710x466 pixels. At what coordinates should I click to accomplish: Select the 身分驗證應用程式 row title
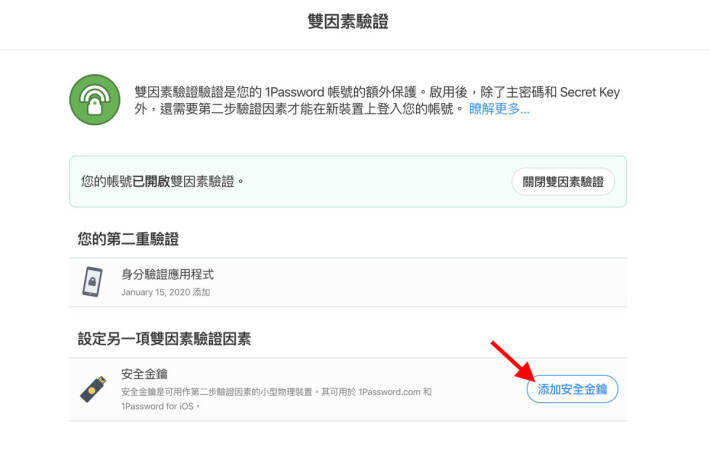(x=168, y=274)
